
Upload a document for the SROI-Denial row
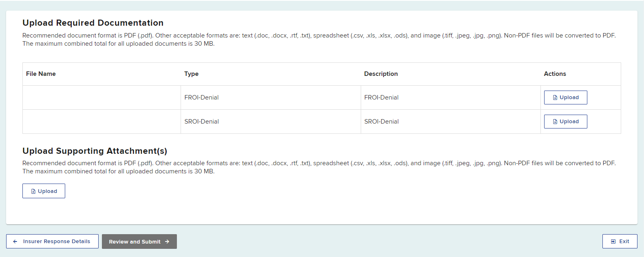tap(565, 122)
